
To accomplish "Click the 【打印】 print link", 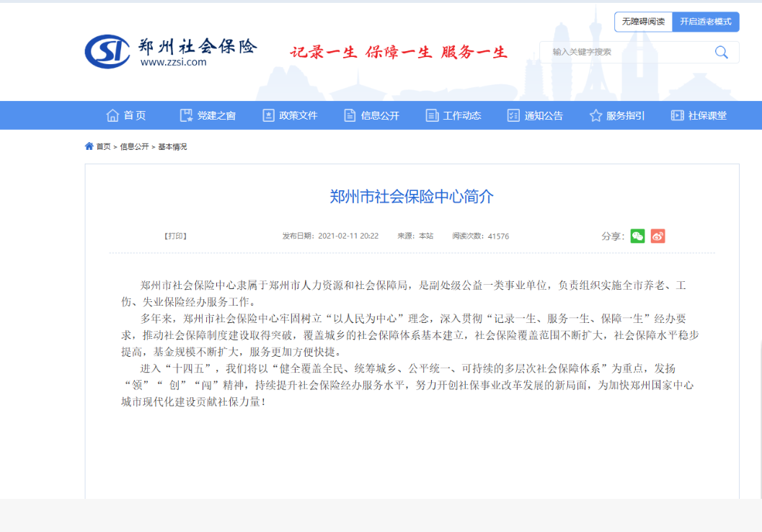I will click(175, 236).
